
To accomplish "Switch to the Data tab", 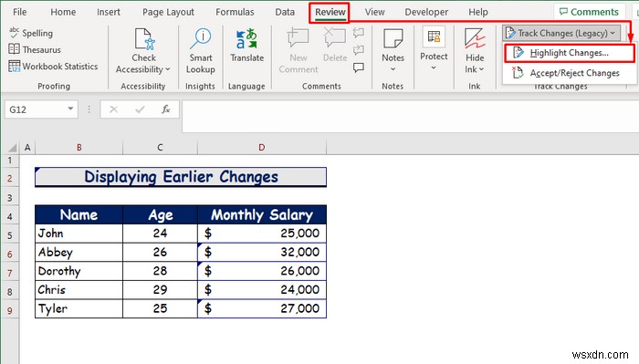I will click(285, 12).
